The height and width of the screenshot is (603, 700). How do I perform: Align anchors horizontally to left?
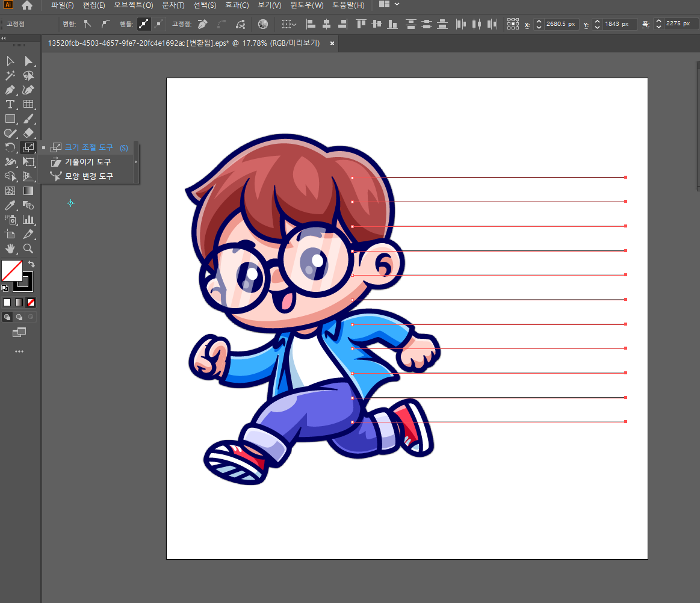point(311,24)
